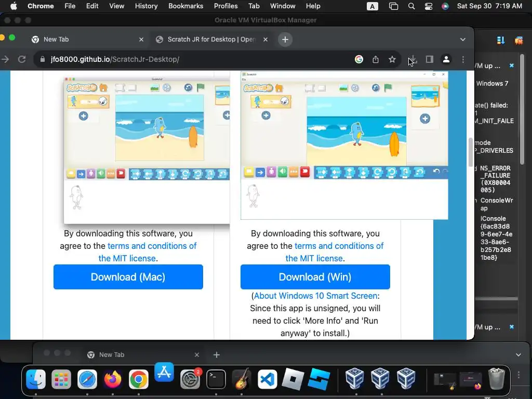
Task: Open Launchpad from the Dock
Action: pyautogui.click(x=61, y=379)
